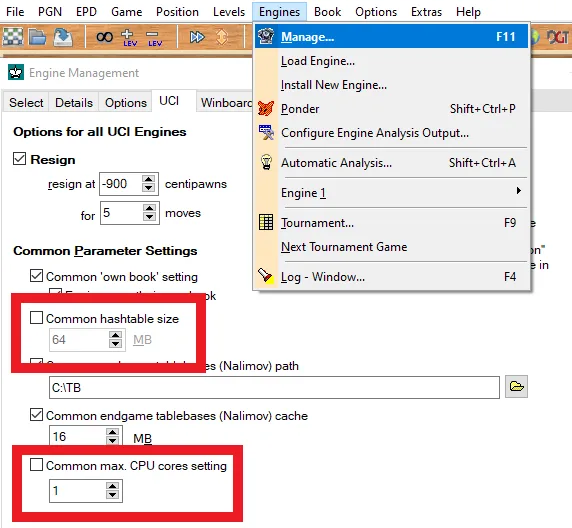Decrease the resign moves count
This screenshot has width=572, height=528.
[x=149, y=217]
